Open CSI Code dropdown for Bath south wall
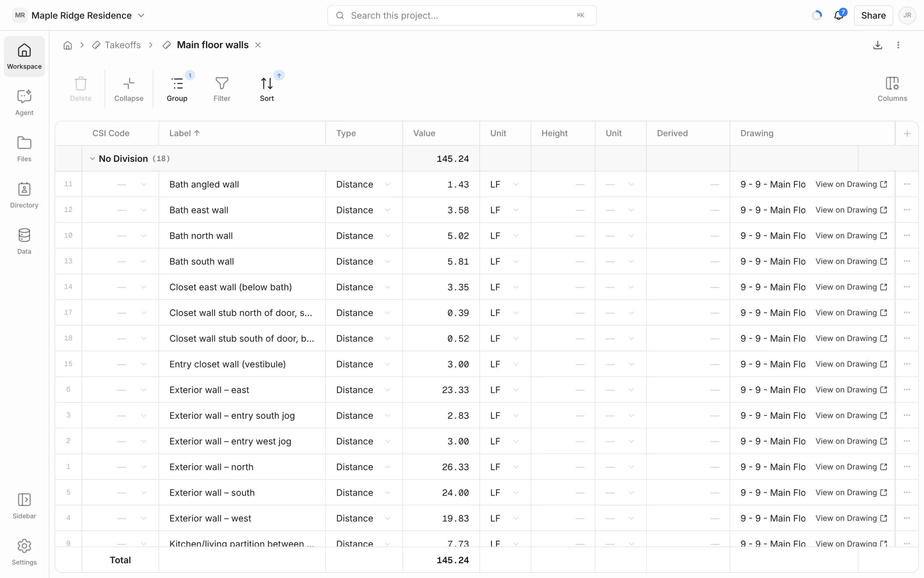This screenshot has height=578, width=924. pyautogui.click(x=144, y=262)
